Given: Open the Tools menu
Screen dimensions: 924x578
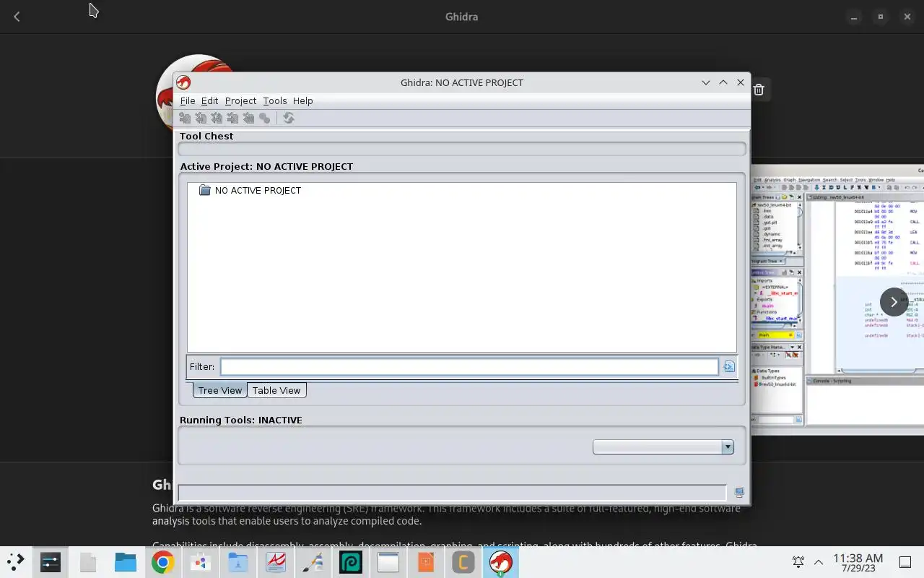Looking at the screenshot, I should [274, 100].
